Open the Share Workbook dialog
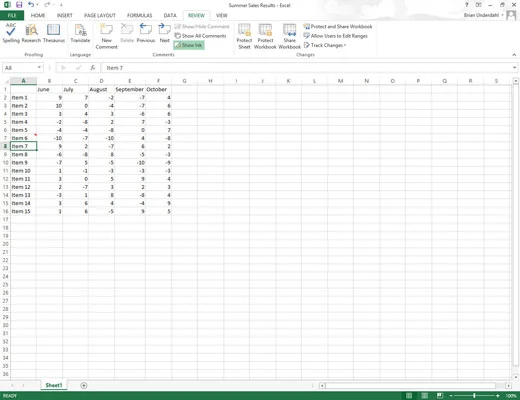The width and height of the screenshot is (520, 400). pos(289,36)
